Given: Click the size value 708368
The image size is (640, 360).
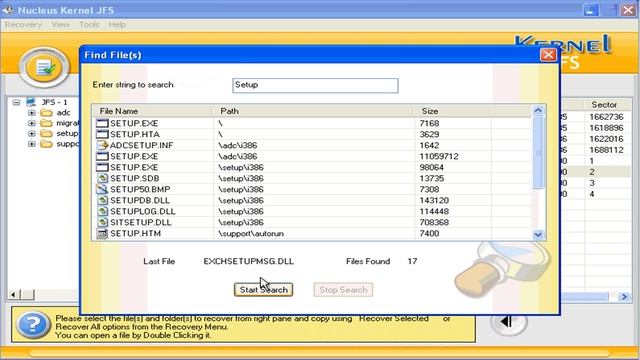Looking at the screenshot, I should (434, 222).
